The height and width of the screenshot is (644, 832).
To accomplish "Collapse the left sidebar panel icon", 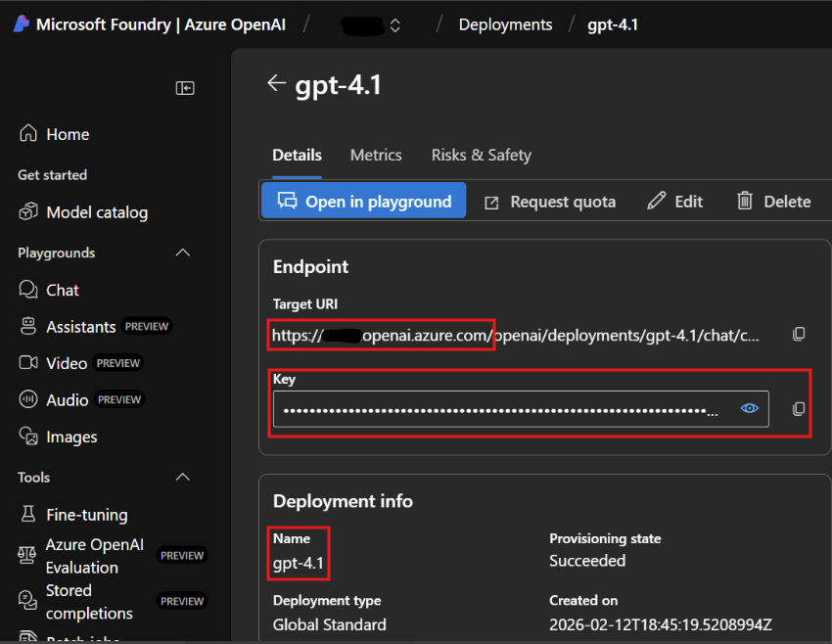I will tap(185, 88).
